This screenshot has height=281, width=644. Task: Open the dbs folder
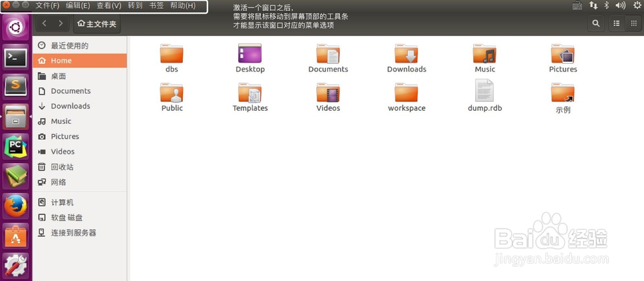(x=171, y=53)
